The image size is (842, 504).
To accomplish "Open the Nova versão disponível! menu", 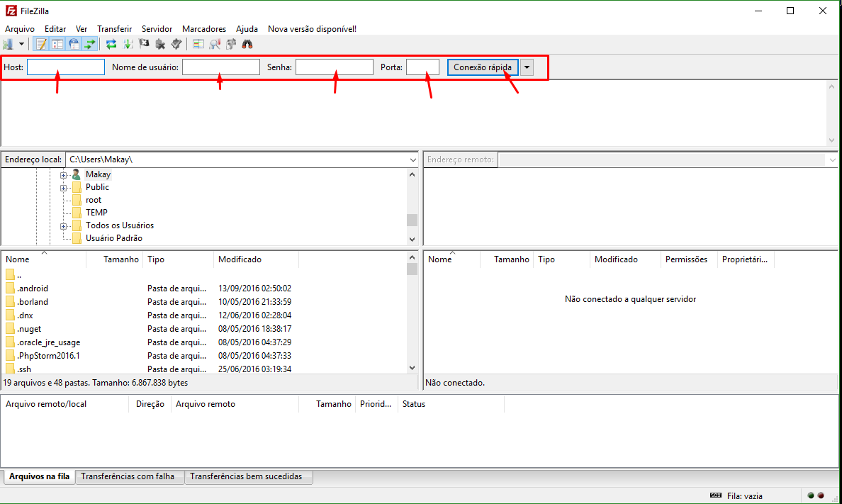I will pyautogui.click(x=312, y=29).
